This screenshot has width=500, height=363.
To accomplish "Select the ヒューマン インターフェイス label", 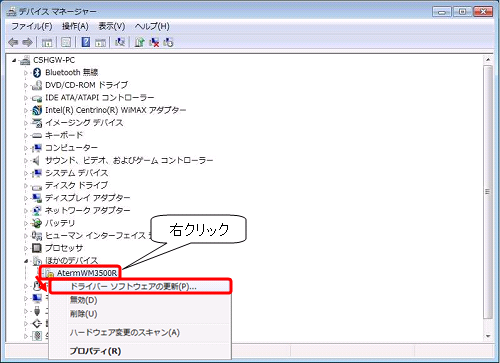I will pos(96,236).
